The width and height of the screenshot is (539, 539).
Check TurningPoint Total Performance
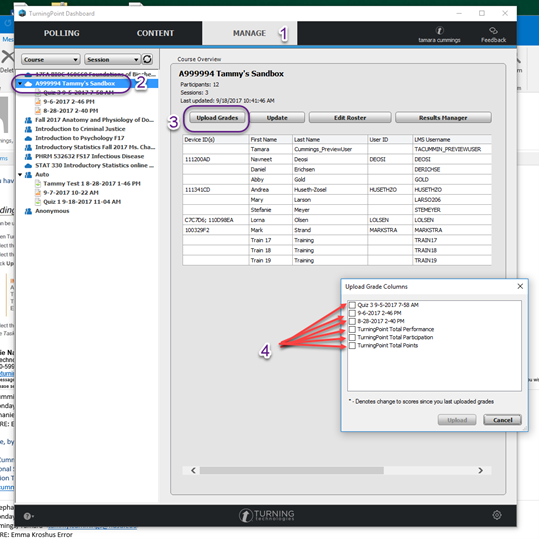tap(352, 330)
